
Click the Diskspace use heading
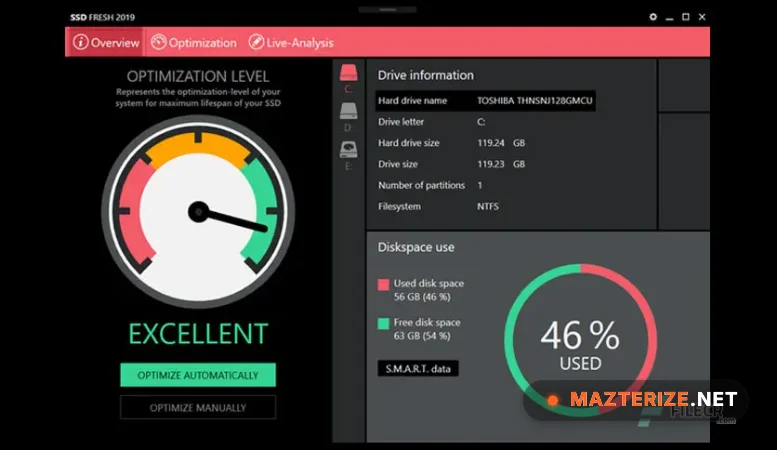[x=416, y=247]
